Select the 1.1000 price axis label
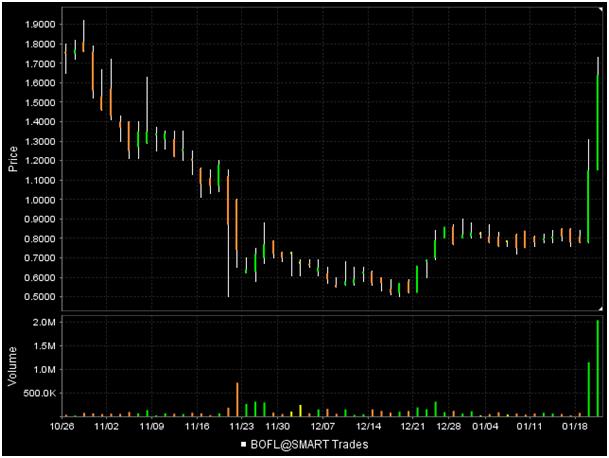 pos(40,180)
